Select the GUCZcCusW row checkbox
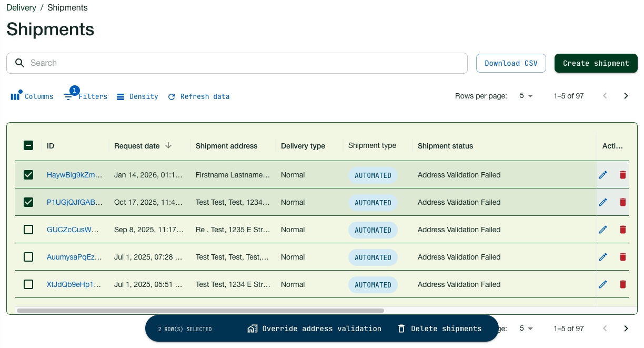The image size is (644, 348). point(28,230)
